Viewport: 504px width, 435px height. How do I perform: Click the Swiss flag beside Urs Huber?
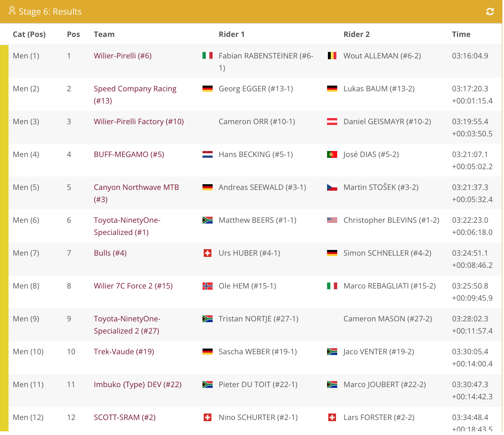pos(207,253)
